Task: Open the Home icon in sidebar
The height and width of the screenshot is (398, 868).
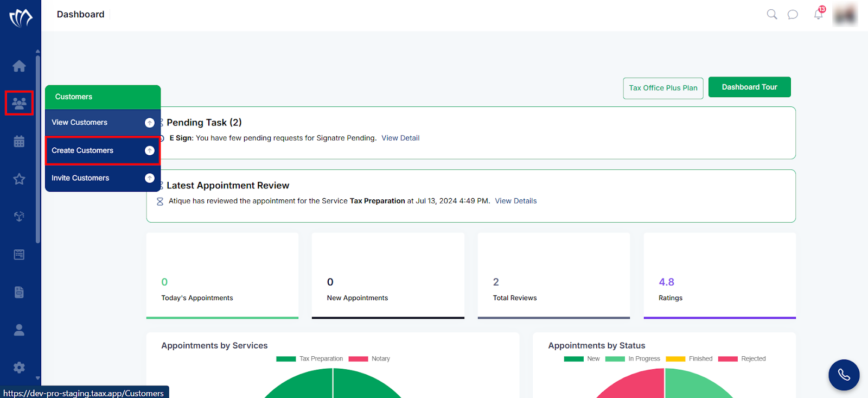Action: [x=19, y=66]
